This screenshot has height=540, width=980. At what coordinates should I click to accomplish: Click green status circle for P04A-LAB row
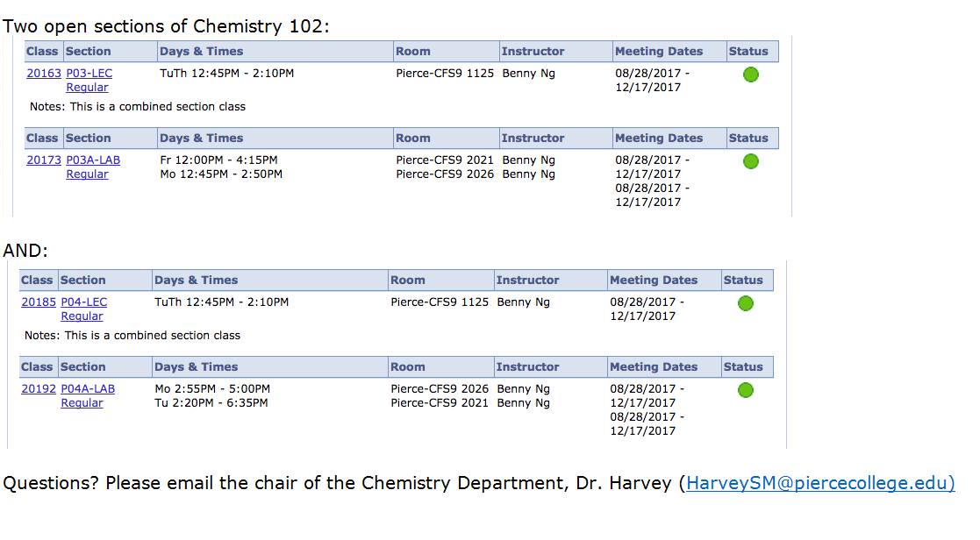coord(746,390)
